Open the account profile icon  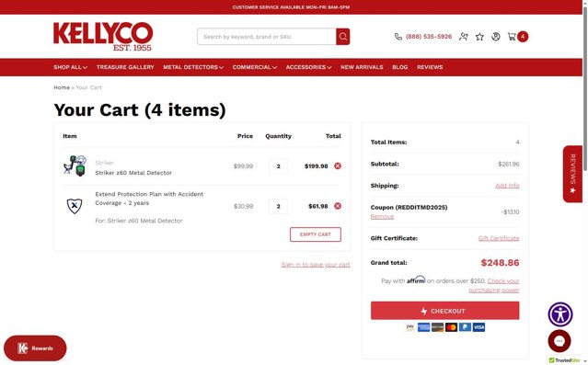tap(496, 37)
